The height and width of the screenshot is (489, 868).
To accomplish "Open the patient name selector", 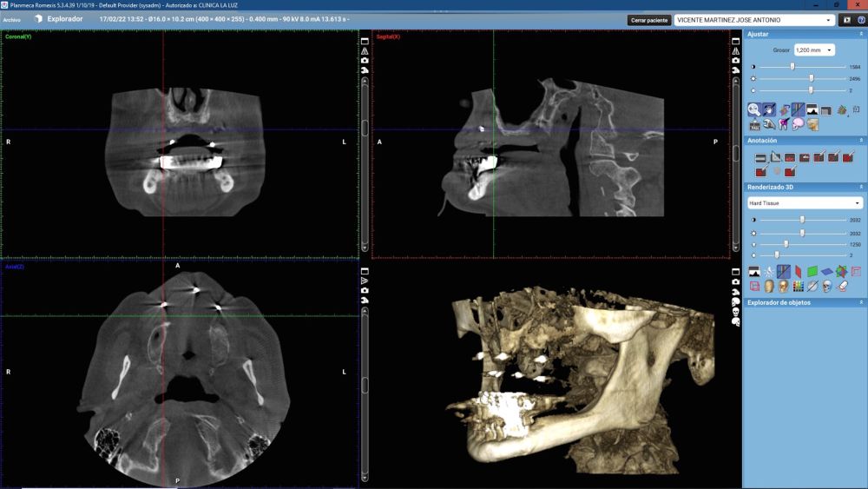I will click(754, 20).
